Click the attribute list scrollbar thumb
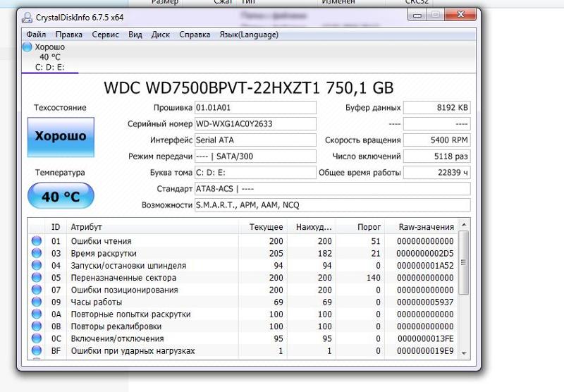 click(x=464, y=262)
